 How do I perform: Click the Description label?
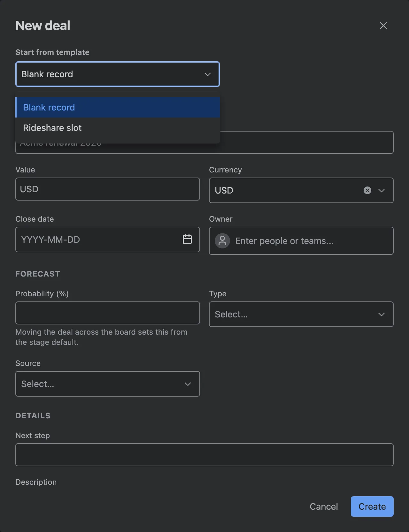(x=36, y=482)
